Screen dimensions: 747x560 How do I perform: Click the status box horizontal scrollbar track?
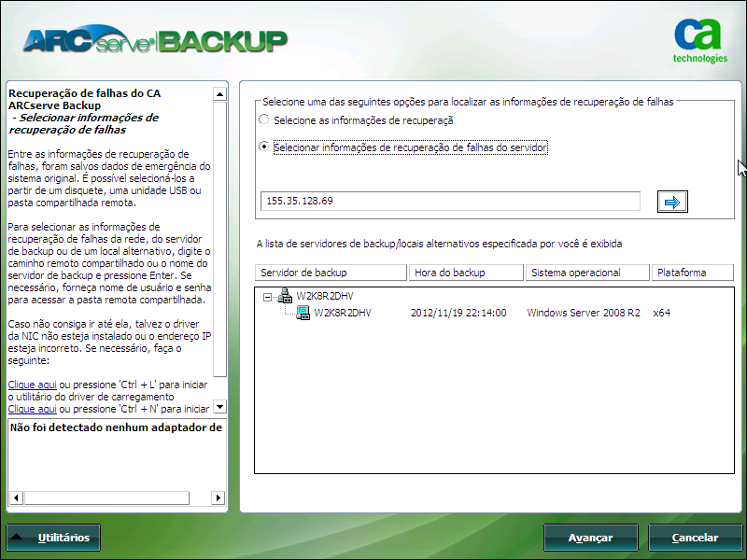tap(106, 497)
